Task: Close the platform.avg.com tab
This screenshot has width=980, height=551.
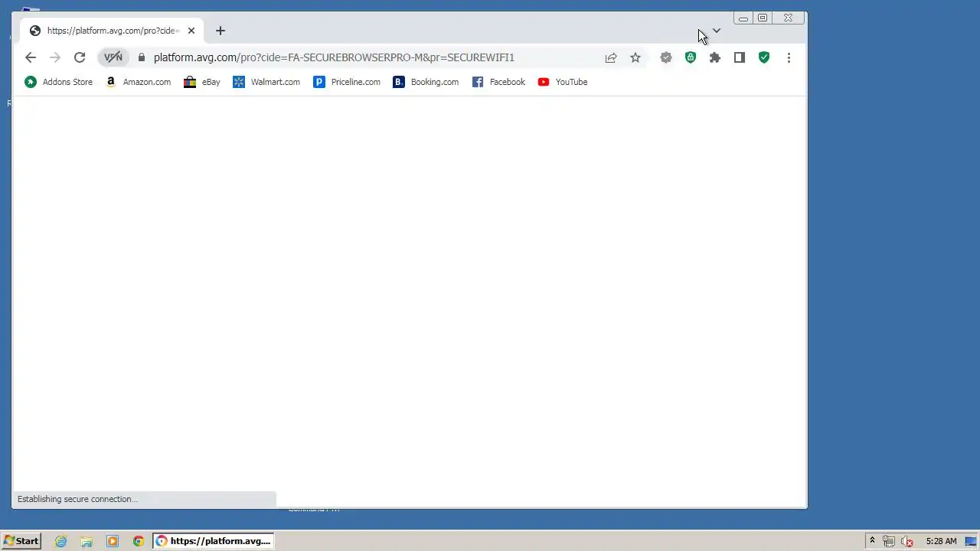Action: pos(191,31)
